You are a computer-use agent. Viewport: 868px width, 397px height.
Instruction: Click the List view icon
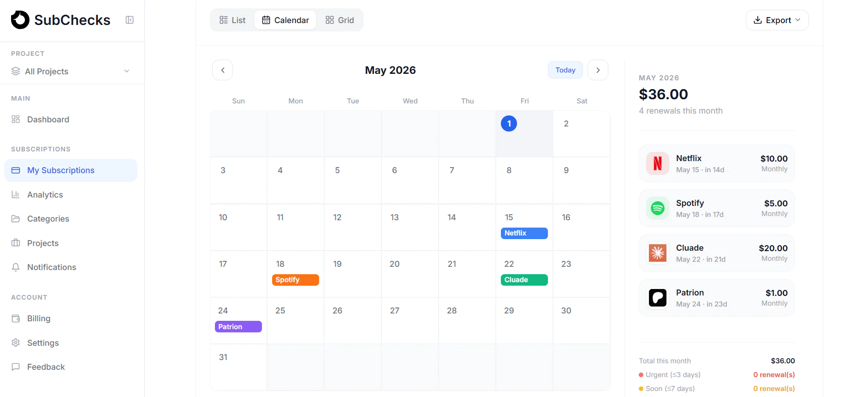(224, 20)
